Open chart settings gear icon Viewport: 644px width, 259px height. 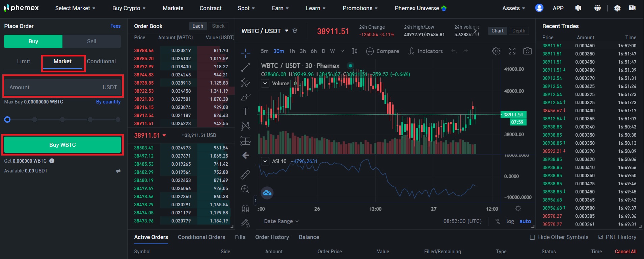(x=496, y=51)
